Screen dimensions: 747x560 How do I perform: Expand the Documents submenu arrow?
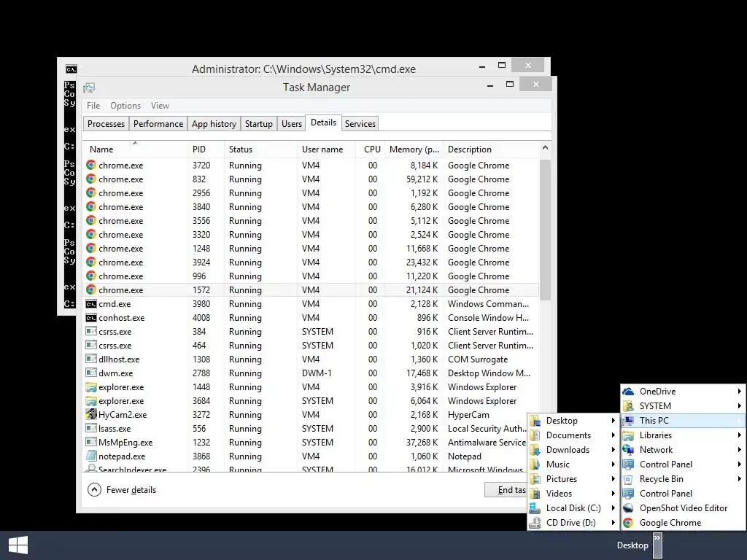[614, 435]
